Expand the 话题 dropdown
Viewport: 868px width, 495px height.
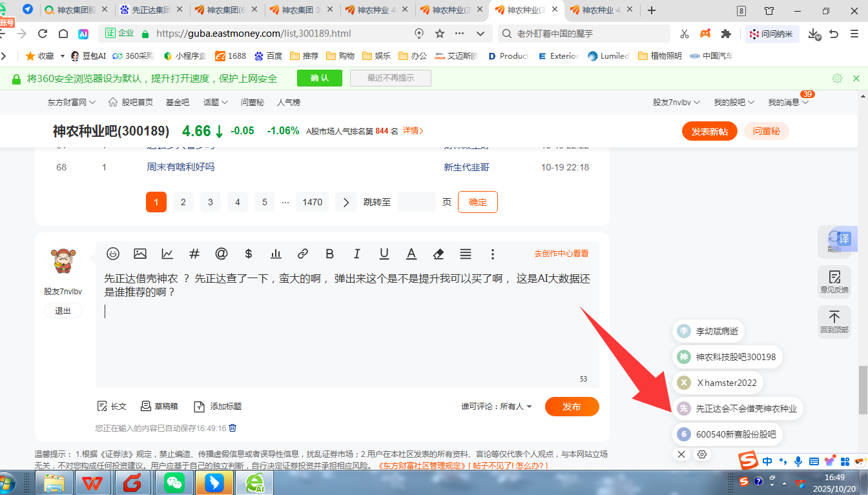click(x=216, y=102)
